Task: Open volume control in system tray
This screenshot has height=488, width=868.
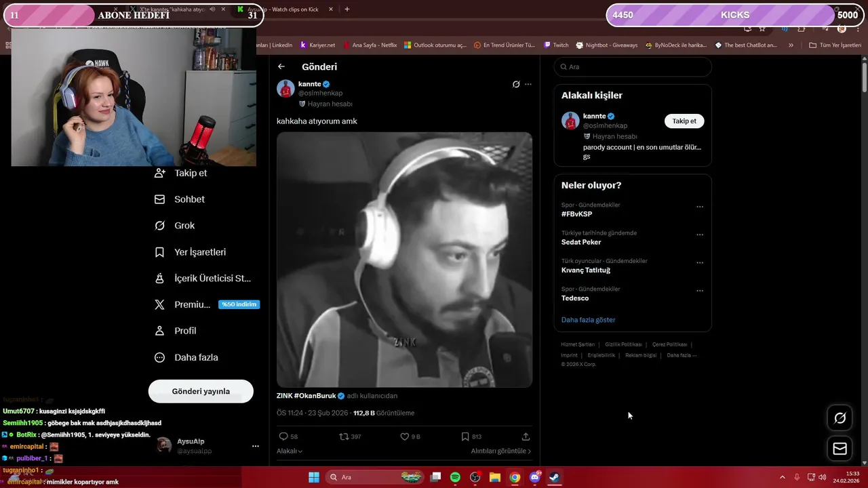Action: pyautogui.click(x=822, y=477)
